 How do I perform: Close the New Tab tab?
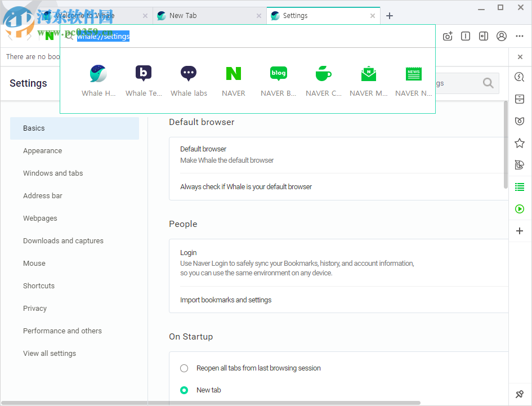(259, 16)
